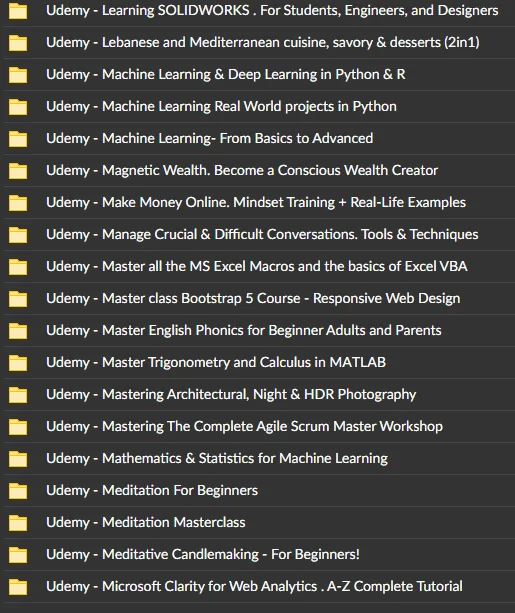Click folder icon for Mastering Architectural, Night & HDR

click(18, 395)
